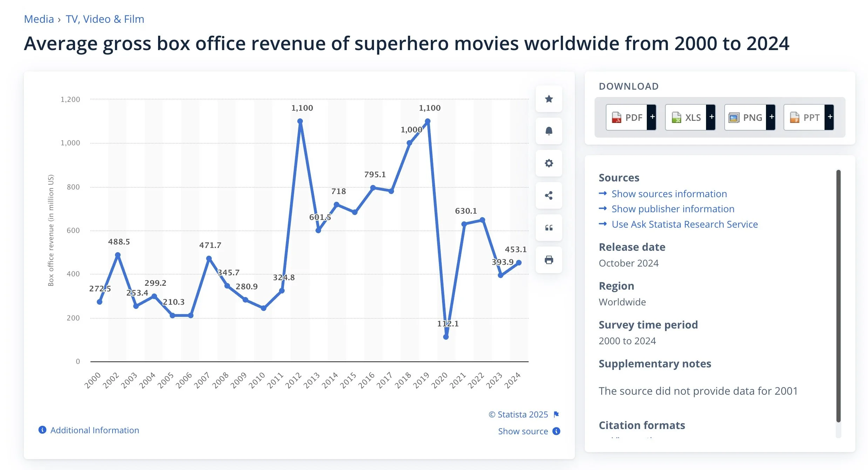Show sources information link
Image resolution: width=868 pixels, height=470 pixels.
pos(669,194)
